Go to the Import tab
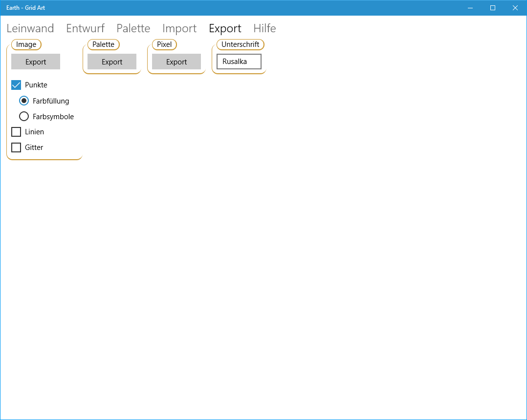The height and width of the screenshot is (420, 527). 179,28
